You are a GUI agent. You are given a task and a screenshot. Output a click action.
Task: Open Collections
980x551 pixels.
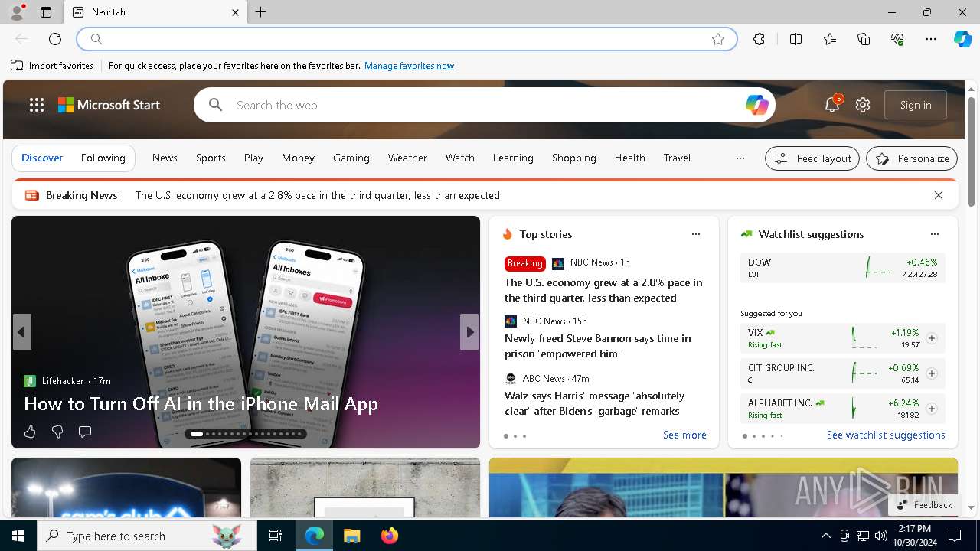click(864, 39)
